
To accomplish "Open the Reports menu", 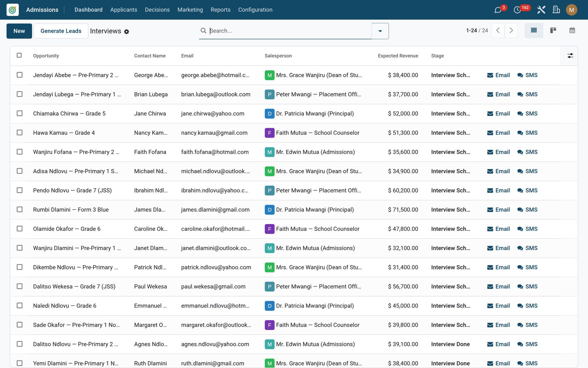I will pyautogui.click(x=220, y=10).
